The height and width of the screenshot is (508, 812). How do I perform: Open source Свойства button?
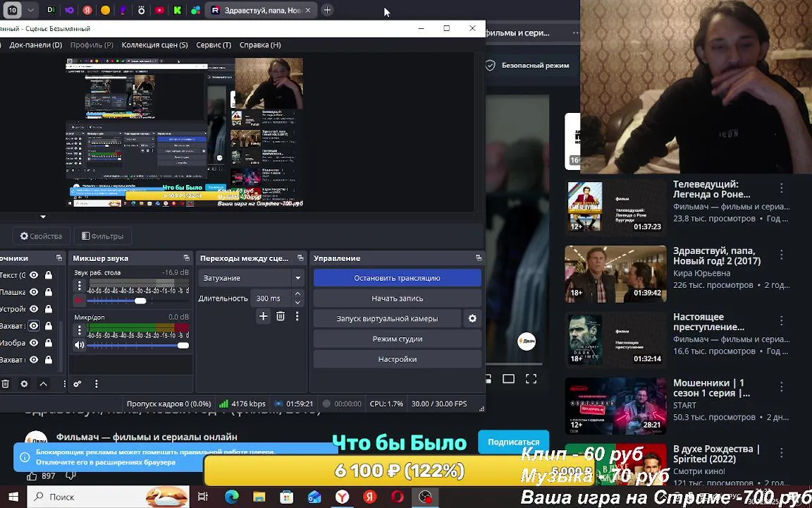tap(41, 236)
